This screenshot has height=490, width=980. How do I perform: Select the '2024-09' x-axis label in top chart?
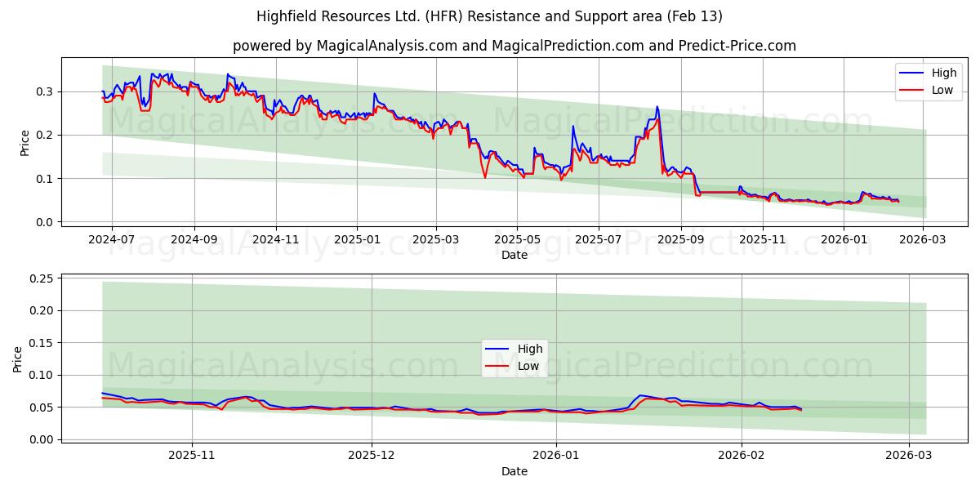(x=194, y=239)
